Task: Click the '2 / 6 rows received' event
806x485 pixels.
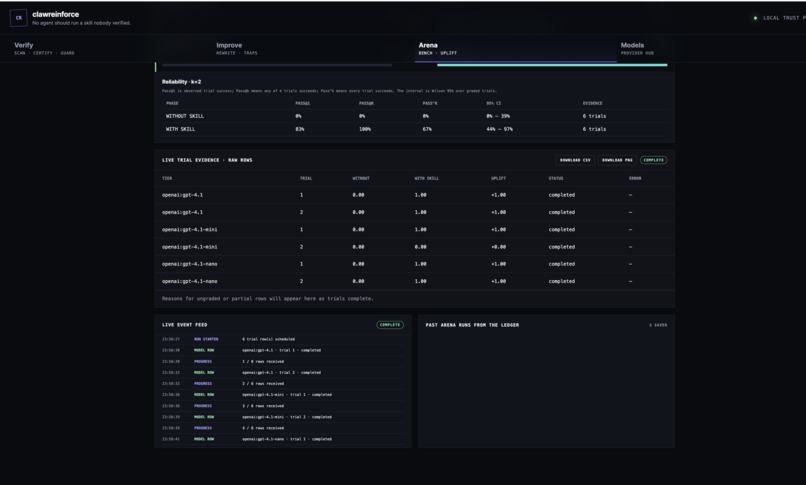Action: coord(283,384)
